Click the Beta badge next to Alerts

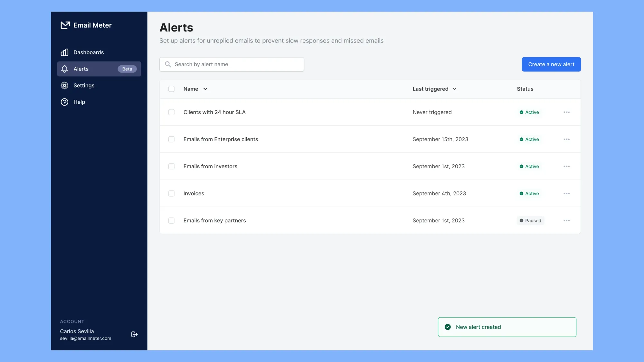tap(127, 69)
